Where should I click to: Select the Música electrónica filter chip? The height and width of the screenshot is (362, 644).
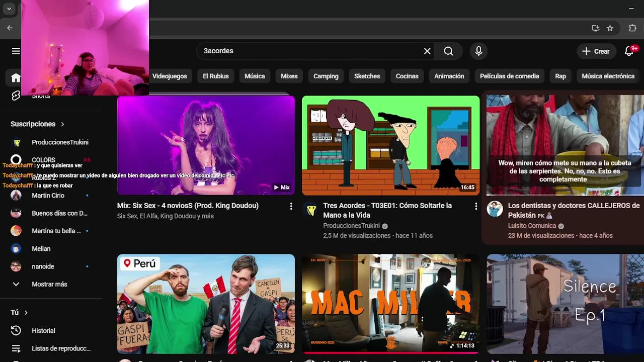coord(608,76)
